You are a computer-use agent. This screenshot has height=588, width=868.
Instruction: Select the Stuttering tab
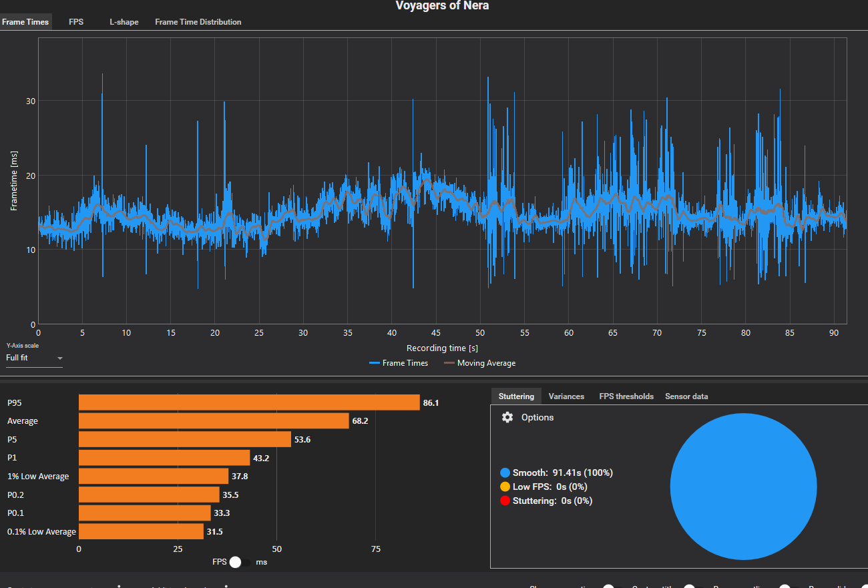point(516,396)
